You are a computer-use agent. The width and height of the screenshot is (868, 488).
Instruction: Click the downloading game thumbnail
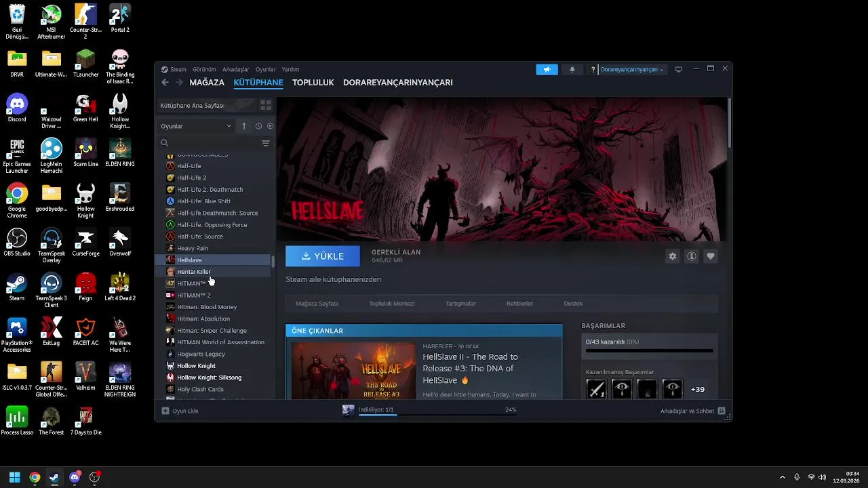(x=348, y=410)
